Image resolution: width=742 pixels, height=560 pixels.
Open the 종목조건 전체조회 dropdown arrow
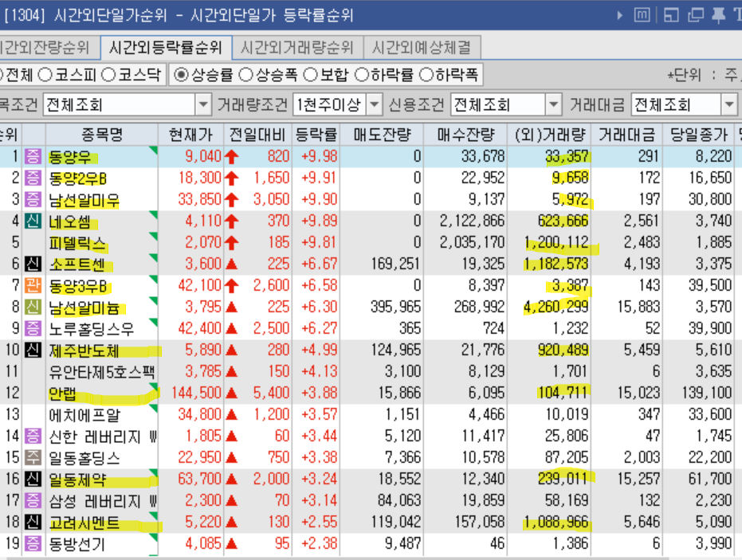202,104
